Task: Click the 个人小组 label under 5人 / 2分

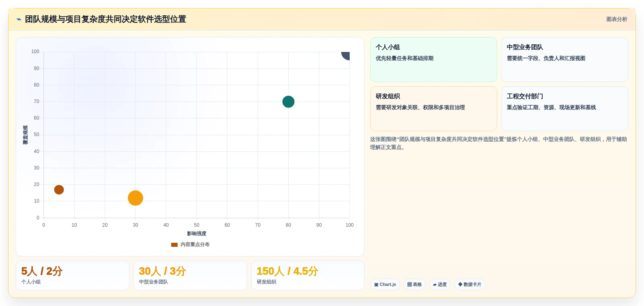Action: (31, 282)
